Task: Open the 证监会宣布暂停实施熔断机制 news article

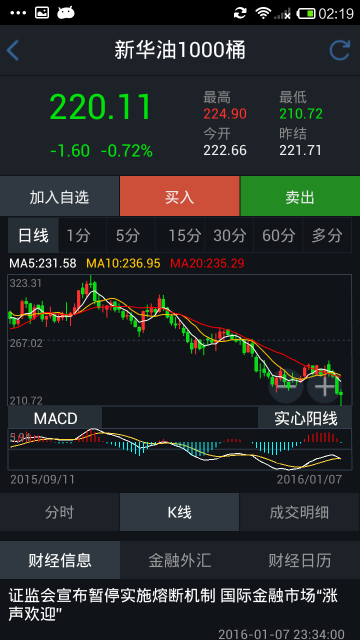Action: pyautogui.click(x=180, y=610)
